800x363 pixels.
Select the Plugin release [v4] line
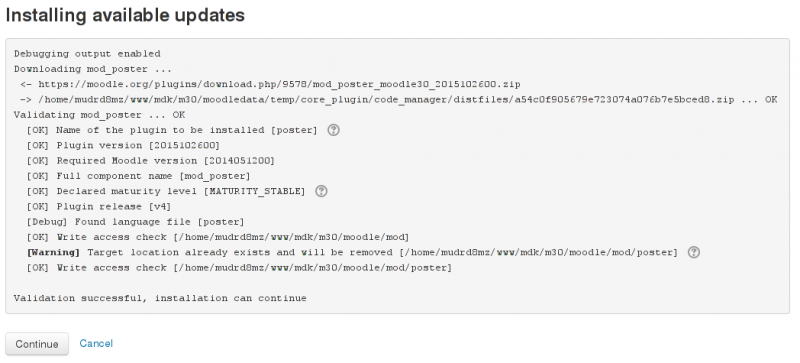point(99,207)
